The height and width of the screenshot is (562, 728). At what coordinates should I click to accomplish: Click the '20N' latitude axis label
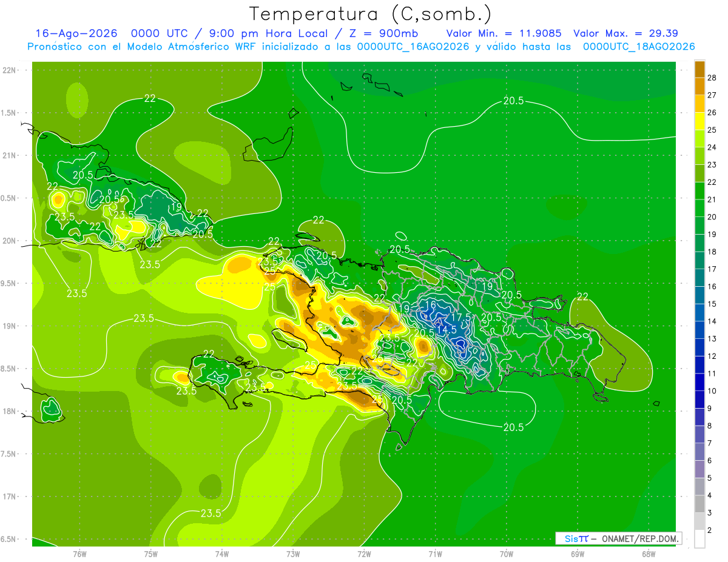coord(9,241)
